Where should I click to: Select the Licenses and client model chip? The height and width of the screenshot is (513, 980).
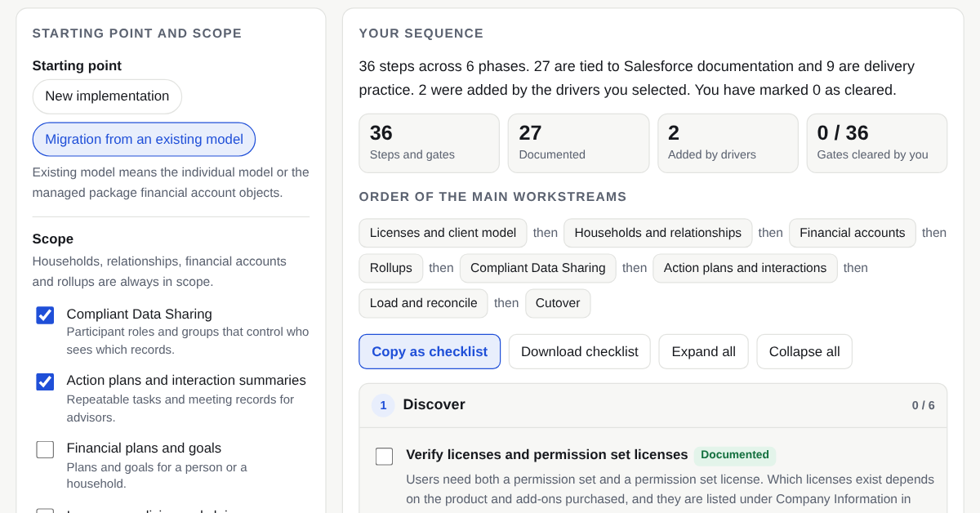point(443,233)
